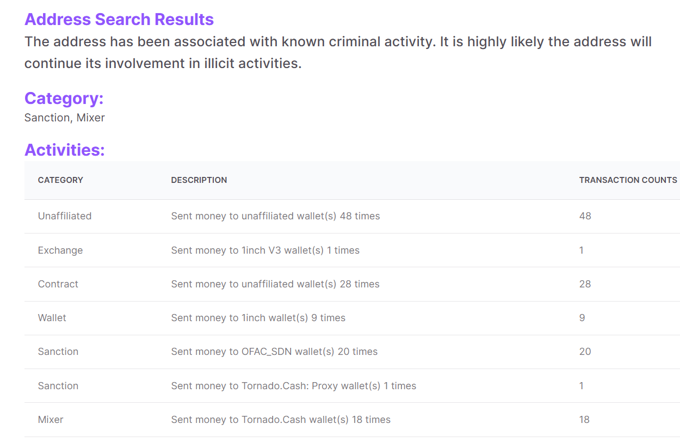The width and height of the screenshot is (680, 442).
Task: Click the Description column header
Action: (x=199, y=180)
